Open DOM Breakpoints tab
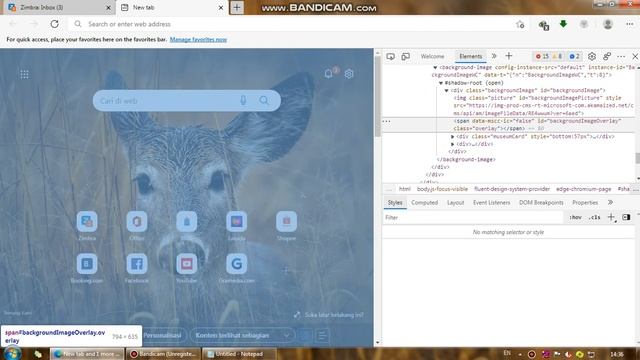Image resolution: width=640 pixels, height=360 pixels. click(x=541, y=202)
